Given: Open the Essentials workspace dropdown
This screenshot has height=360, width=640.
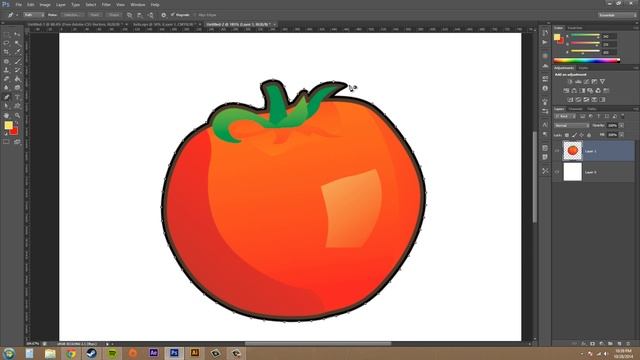Looking at the screenshot, I should [617, 15].
